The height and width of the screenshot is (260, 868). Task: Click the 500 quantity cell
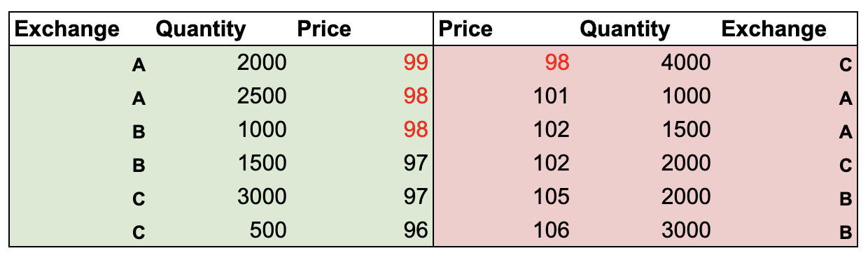268,229
